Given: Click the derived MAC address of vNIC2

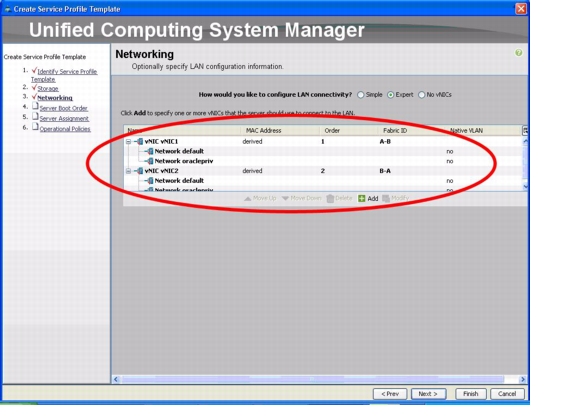Looking at the screenshot, I should 252,171.
